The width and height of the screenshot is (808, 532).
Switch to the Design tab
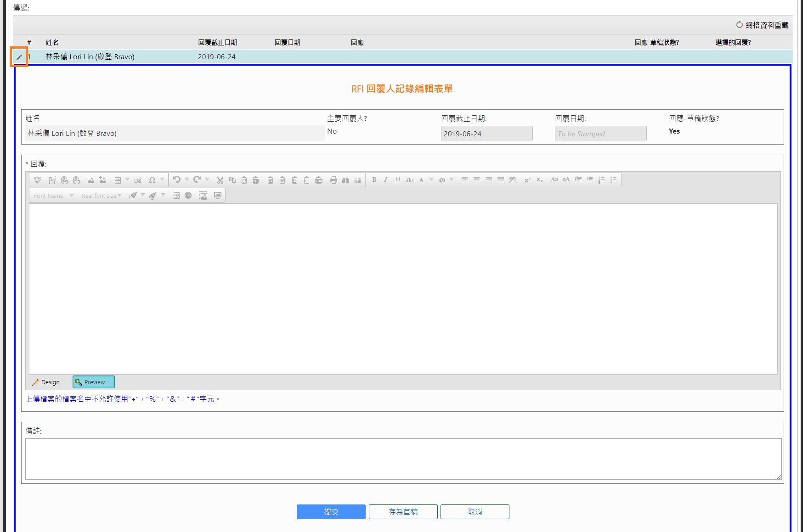point(46,382)
